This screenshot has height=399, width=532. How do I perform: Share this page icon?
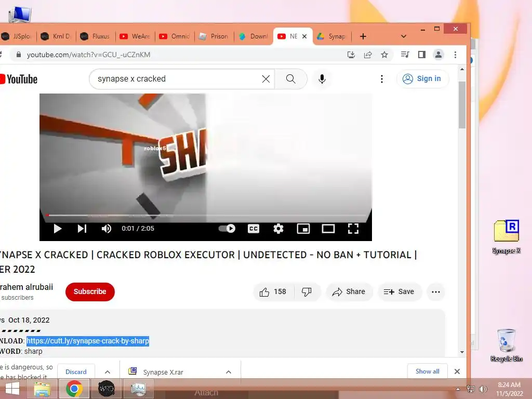pos(368,55)
